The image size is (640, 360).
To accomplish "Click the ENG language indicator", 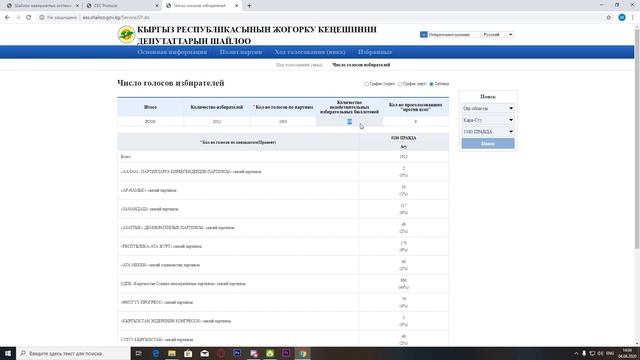I will pyautogui.click(x=610, y=353).
